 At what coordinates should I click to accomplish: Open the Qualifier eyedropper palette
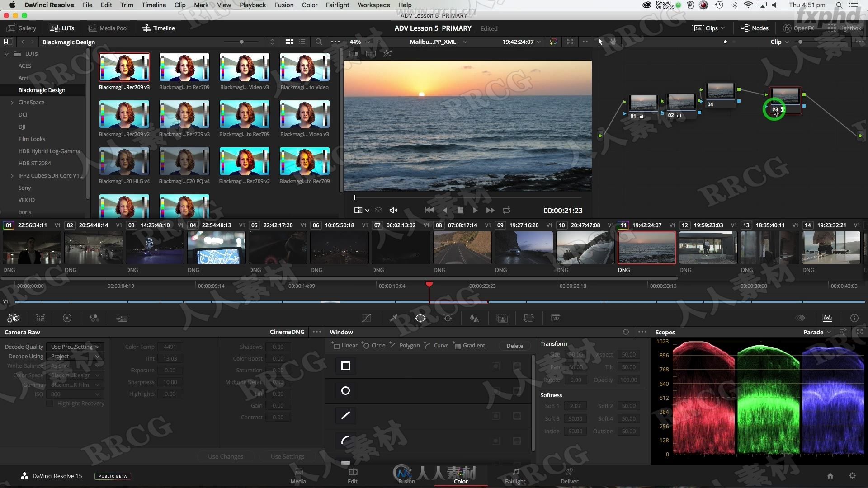[x=393, y=318]
